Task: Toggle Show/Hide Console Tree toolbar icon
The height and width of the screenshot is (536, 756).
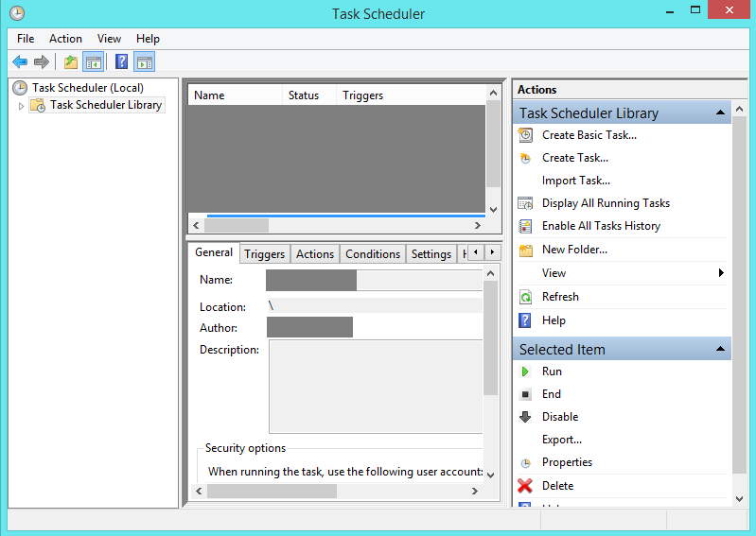Action: coord(94,61)
